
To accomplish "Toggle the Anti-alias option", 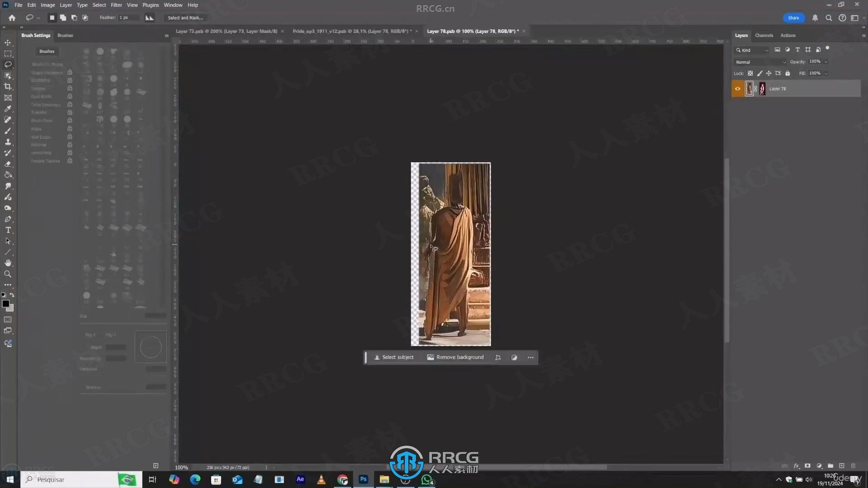I will tap(149, 18).
